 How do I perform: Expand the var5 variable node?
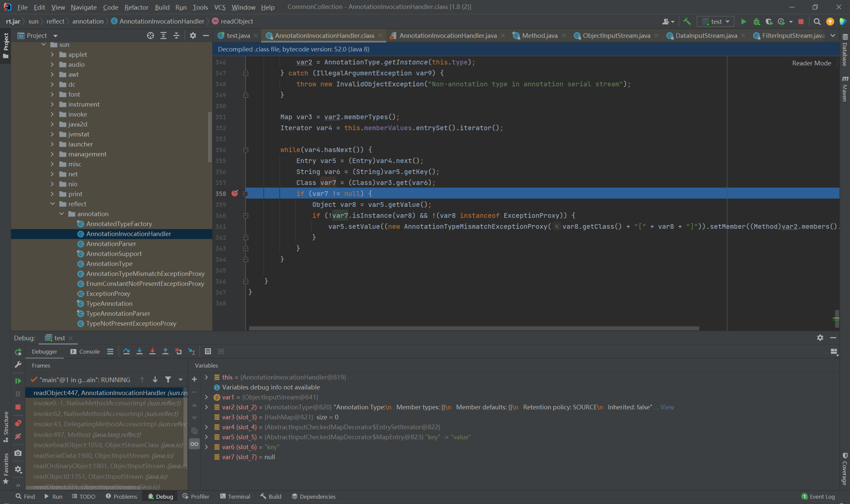(206, 437)
